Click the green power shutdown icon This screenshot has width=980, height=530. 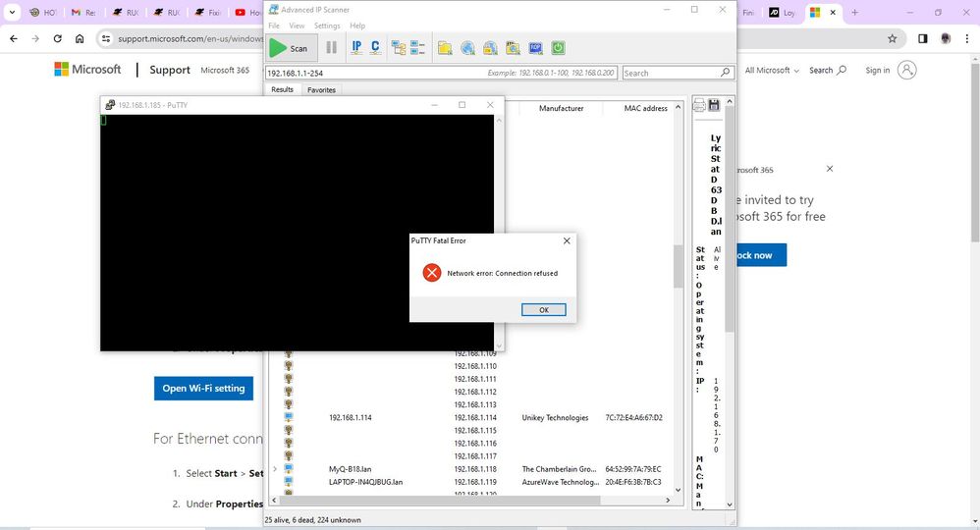(x=558, y=47)
